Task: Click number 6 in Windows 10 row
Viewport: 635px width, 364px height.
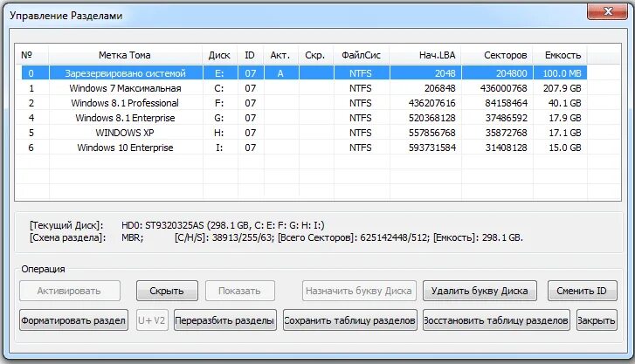Action: pyautogui.click(x=31, y=148)
